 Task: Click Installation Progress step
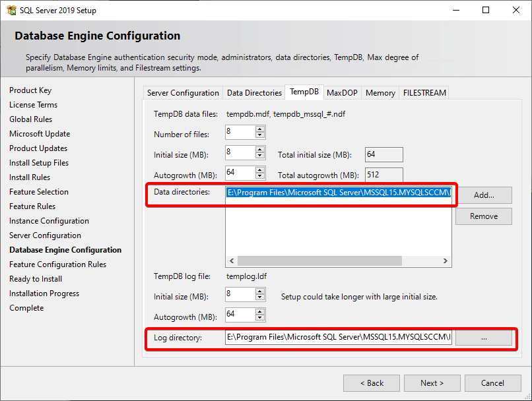44,293
